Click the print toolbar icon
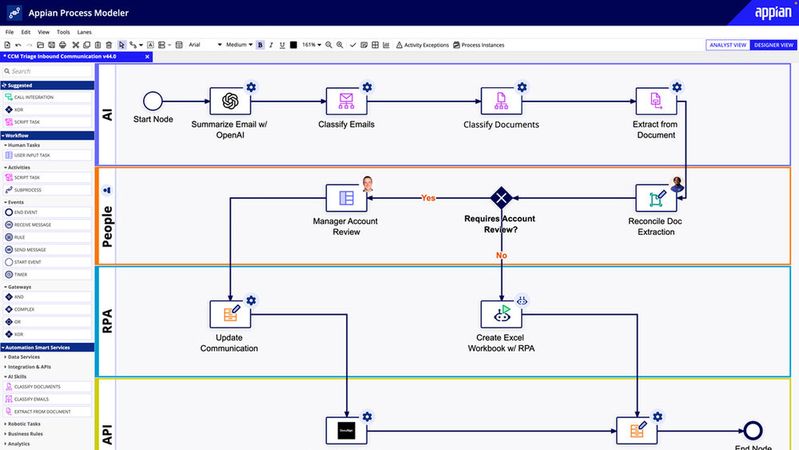Viewport: 799px width, 450px height. pos(63,45)
